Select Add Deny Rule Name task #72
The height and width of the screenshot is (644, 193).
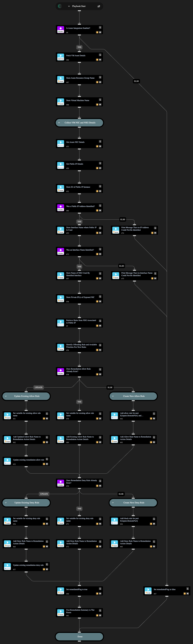pos(79,544)
